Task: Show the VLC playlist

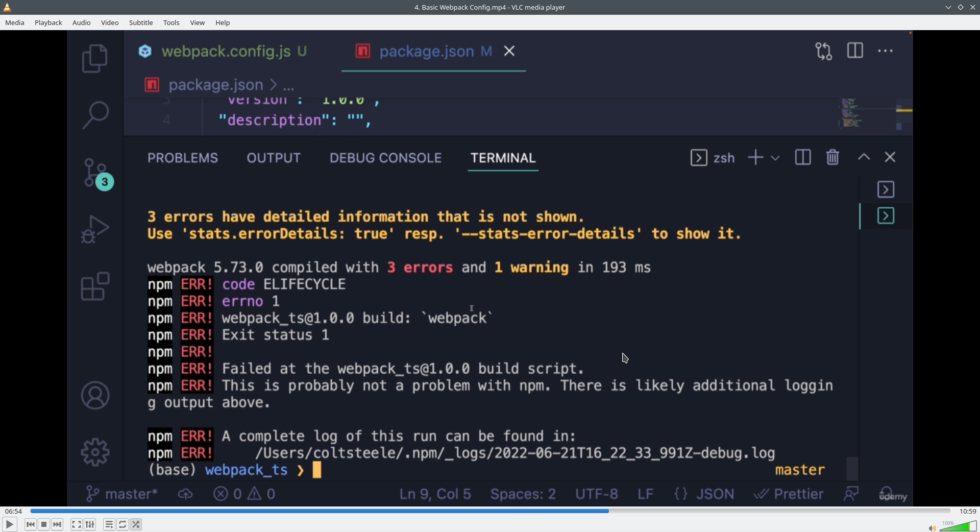Action: tap(109, 524)
